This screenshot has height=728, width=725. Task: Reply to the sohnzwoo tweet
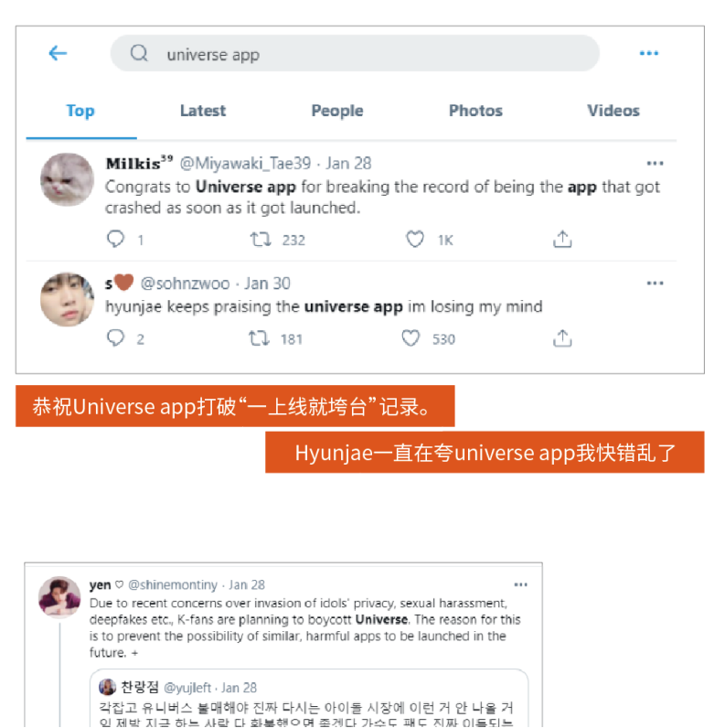coord(115,338)
